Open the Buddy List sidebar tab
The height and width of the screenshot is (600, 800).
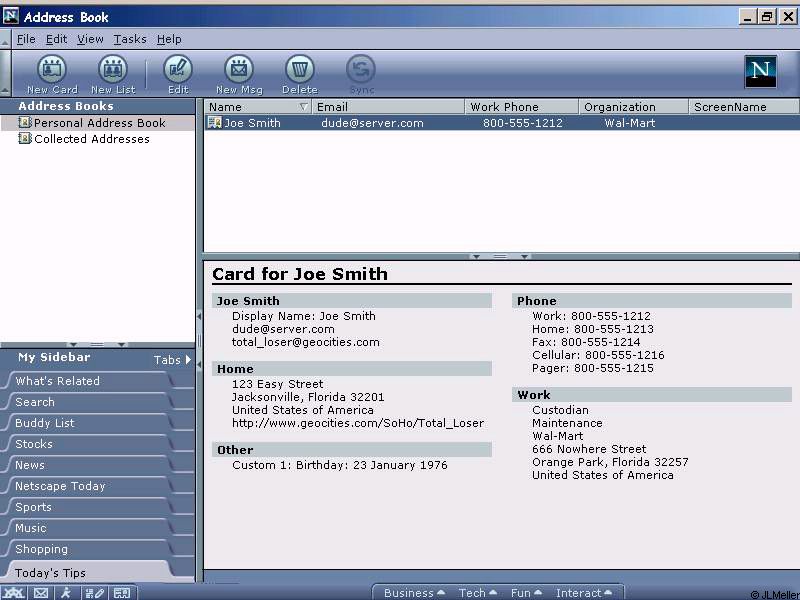click(89, 423)
